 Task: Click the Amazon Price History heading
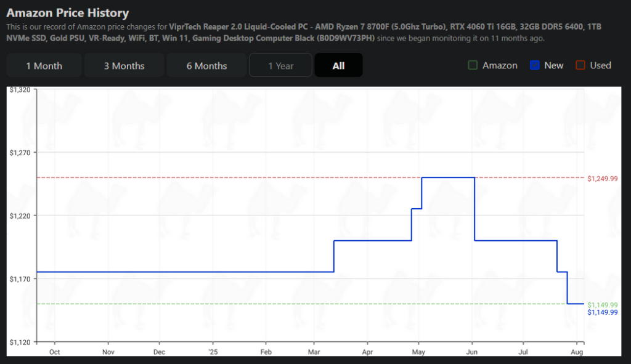pos(68,13)
